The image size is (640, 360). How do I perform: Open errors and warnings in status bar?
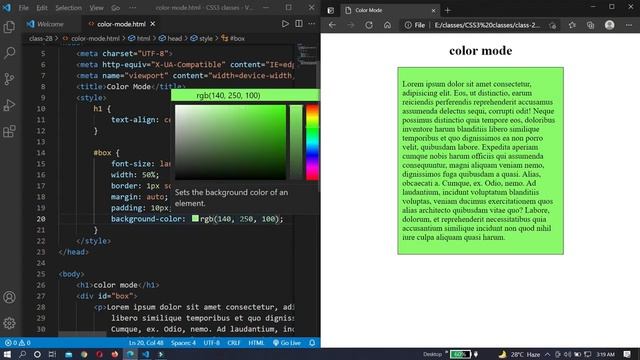(18, 343)
